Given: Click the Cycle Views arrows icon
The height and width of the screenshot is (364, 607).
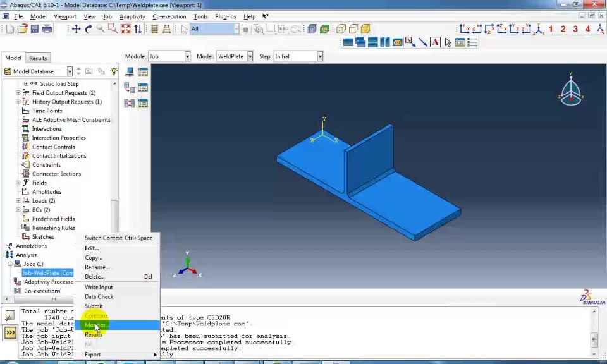Looking at the screenshot, I should (x=138, y=29).
